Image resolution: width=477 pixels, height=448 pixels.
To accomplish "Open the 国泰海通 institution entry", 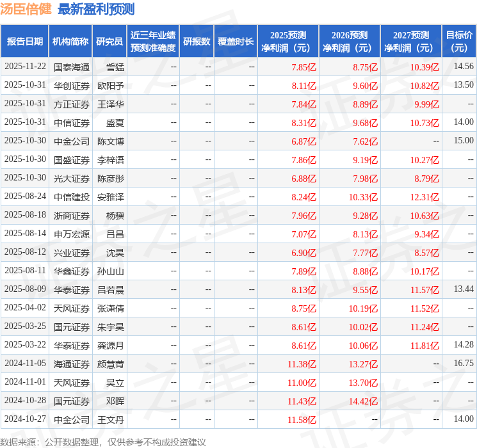I will click(x=72, y=67).
